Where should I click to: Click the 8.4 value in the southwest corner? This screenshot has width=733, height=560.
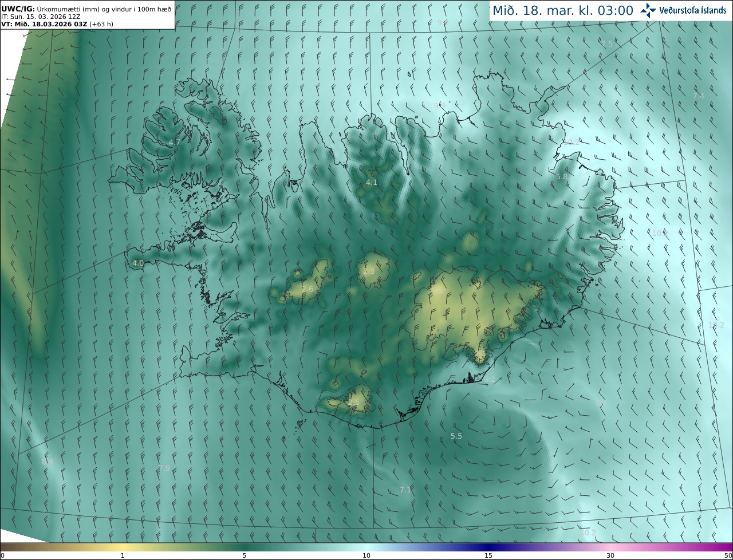[x=48, y=462]
